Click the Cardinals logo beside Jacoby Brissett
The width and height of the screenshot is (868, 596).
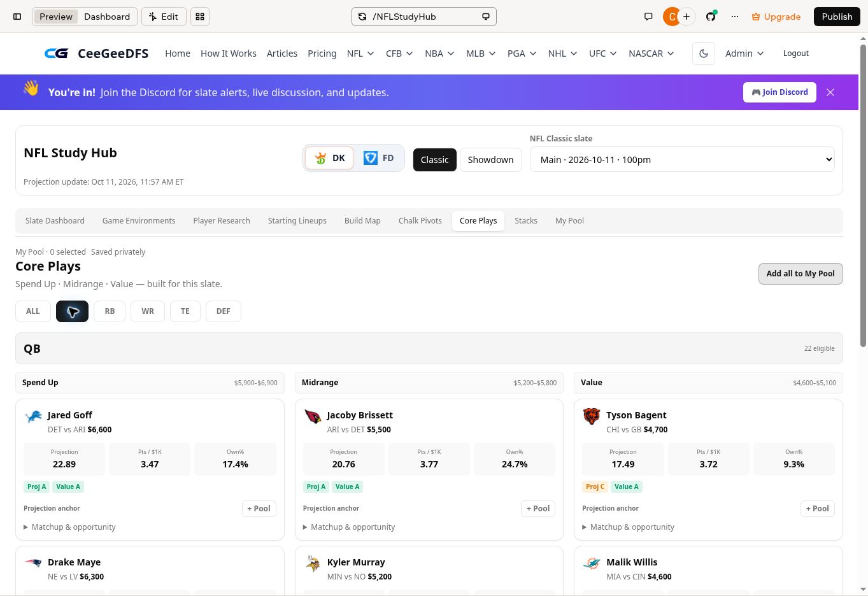tap(313, 416)
